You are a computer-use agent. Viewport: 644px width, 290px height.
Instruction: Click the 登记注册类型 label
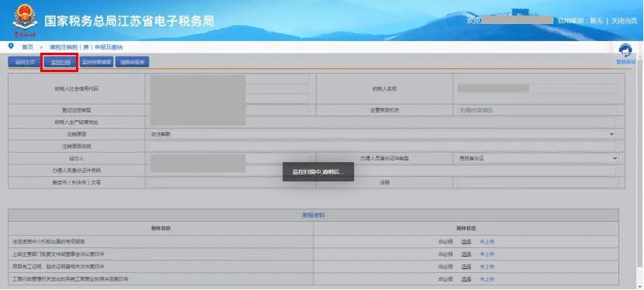(x=77, y=110)
